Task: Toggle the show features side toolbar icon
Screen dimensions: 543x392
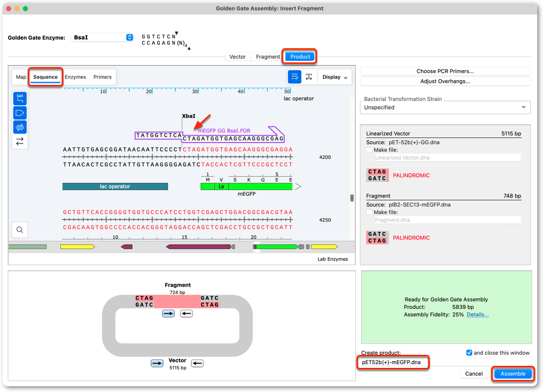Action: (20, 113)
